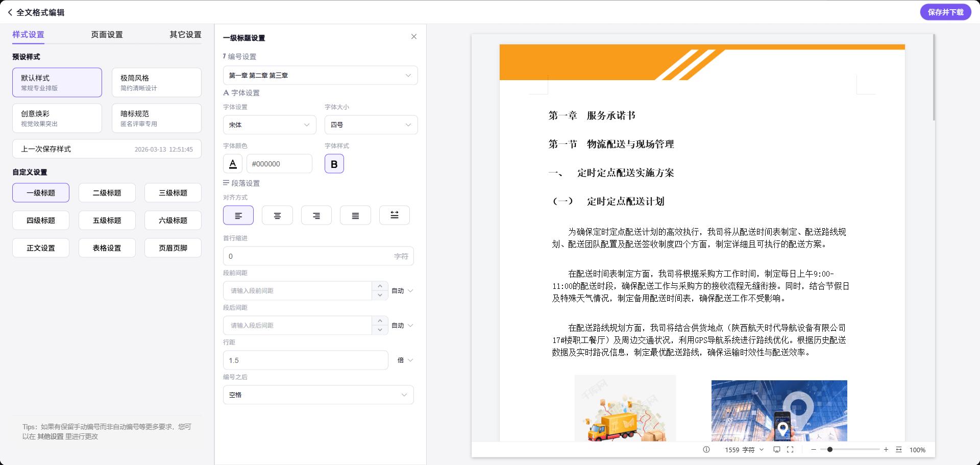Open the 编号设置 chapter numbering dropdown
This screenshot has width=980, height=465.
pos(320,75)
